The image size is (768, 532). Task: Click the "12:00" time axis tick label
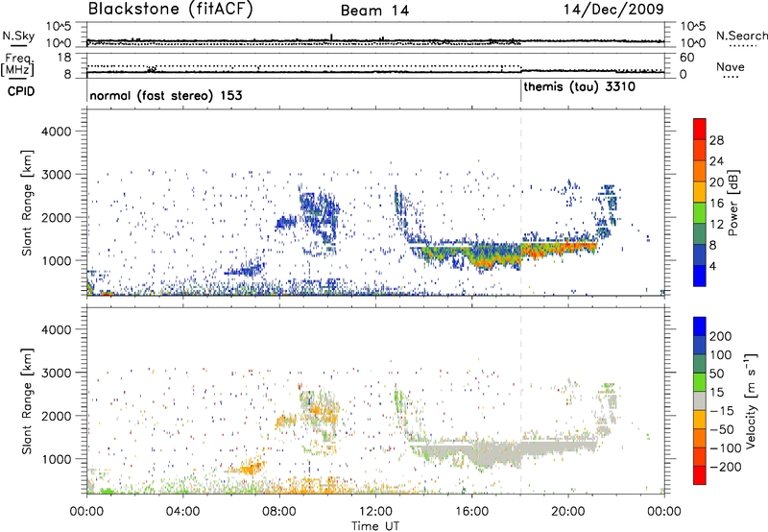click(375, 512)
